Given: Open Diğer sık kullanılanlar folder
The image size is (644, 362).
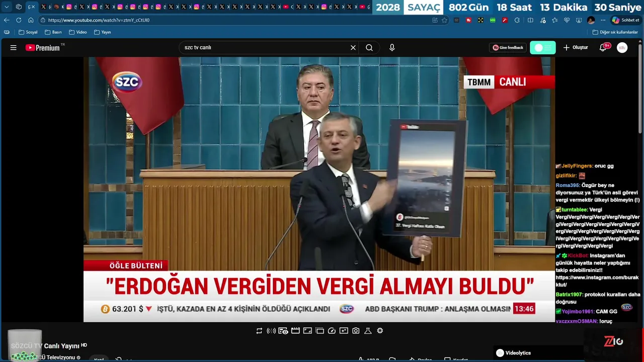Looking at the screenshot, I should point(615,32).
